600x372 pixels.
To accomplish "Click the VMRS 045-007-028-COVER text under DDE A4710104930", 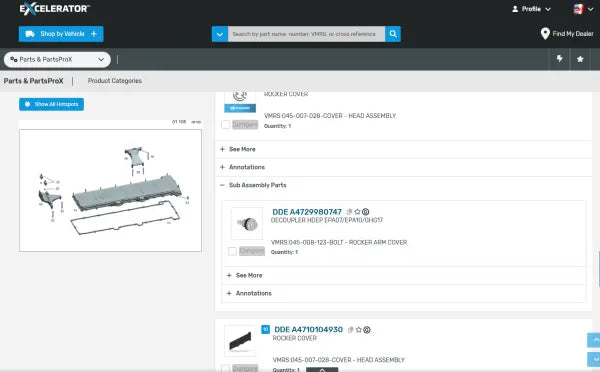I will [338, 360].
